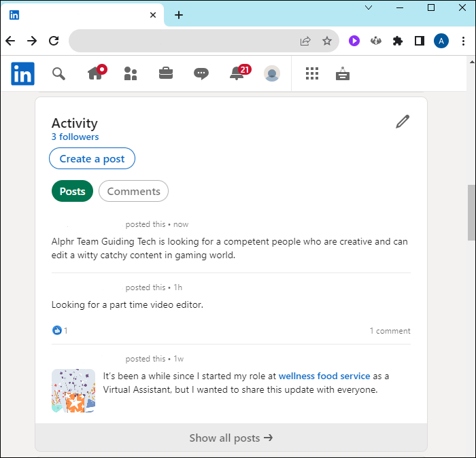Click the Activity heading
This screenshot has width=476, height=458.
pyautogui.click(x=74, y=123)
